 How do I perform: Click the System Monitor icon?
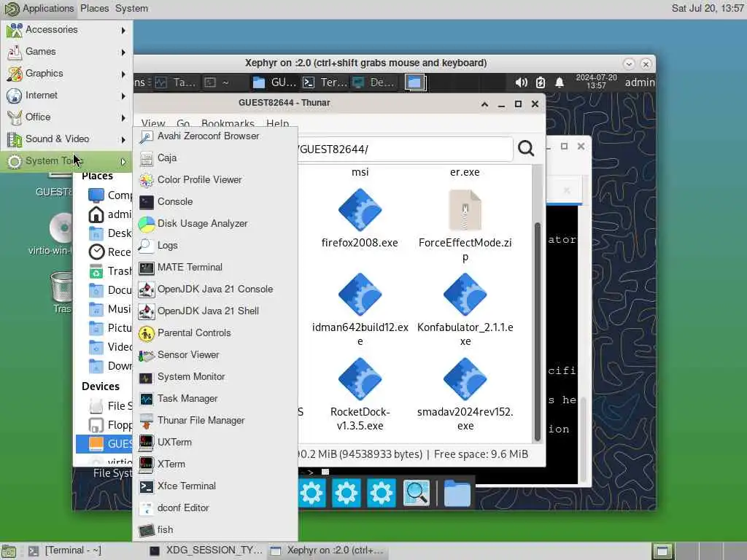(x=146, y=377)
